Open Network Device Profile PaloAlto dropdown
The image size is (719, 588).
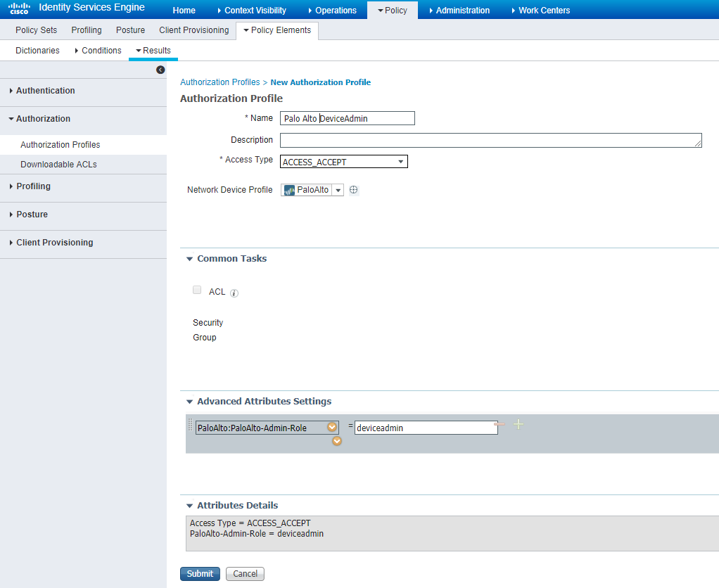pyautogui.click(x=338, y=190)
